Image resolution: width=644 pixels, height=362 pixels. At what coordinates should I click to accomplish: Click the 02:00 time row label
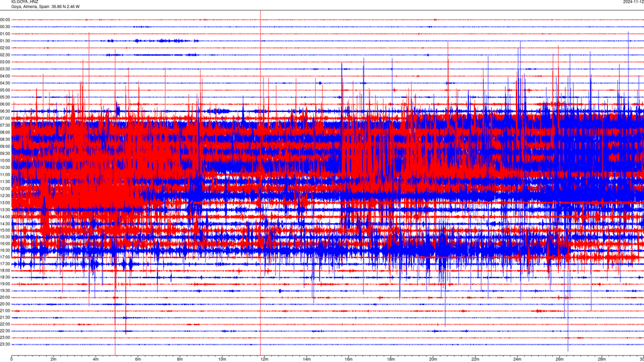coord(5,48)
